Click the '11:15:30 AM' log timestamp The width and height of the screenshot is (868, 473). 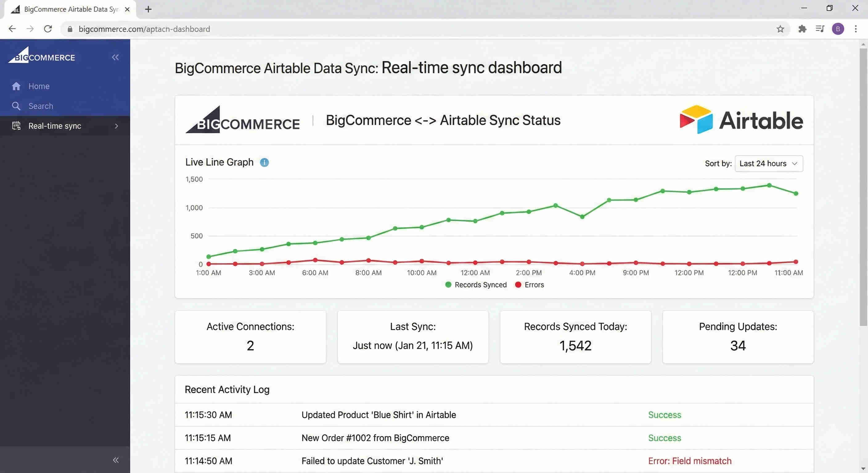(208, 415)
